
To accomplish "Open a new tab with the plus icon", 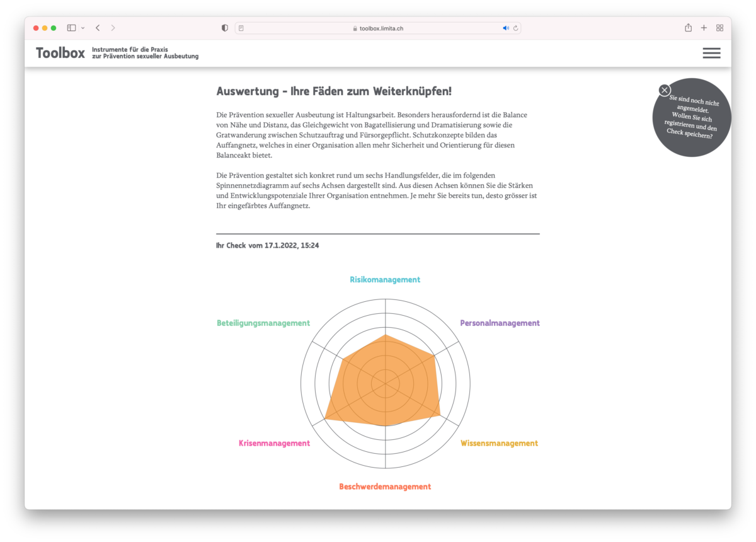I will point(704,28).
